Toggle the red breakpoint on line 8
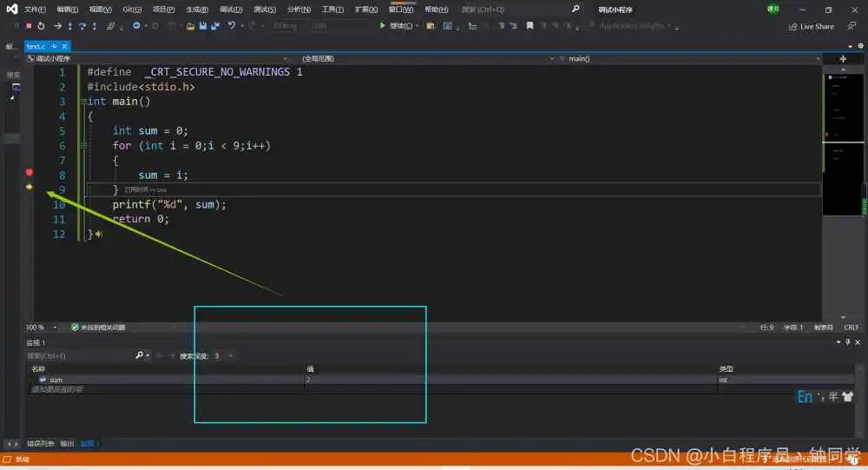The image size is (868, 470). pos(29,173)
